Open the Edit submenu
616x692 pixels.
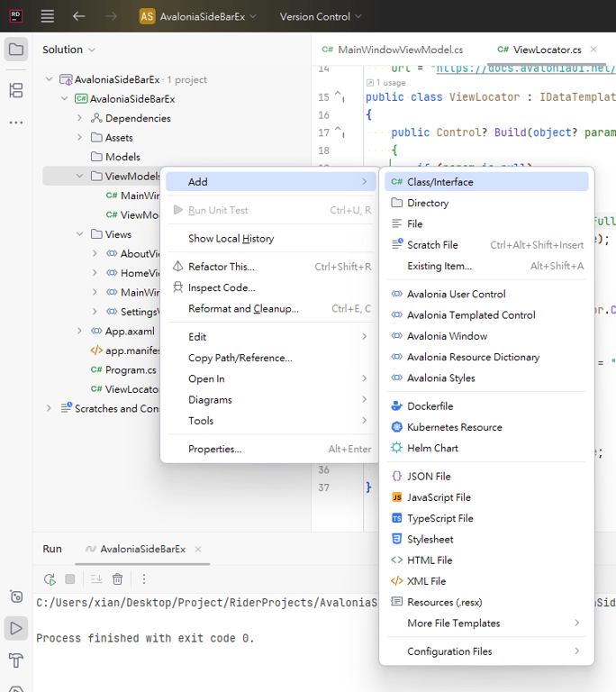click(x=270, y=337)
